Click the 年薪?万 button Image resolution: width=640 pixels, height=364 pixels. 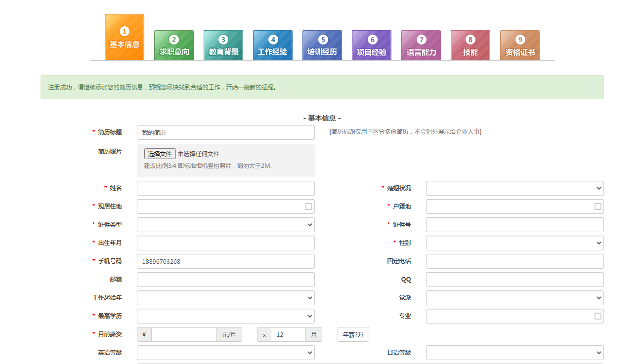coord(353,334)
